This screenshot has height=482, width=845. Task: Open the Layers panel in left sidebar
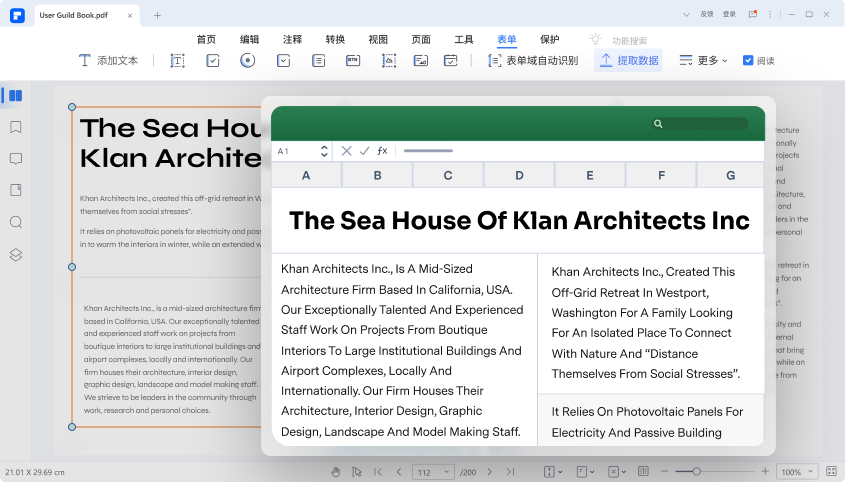point(15,254)
